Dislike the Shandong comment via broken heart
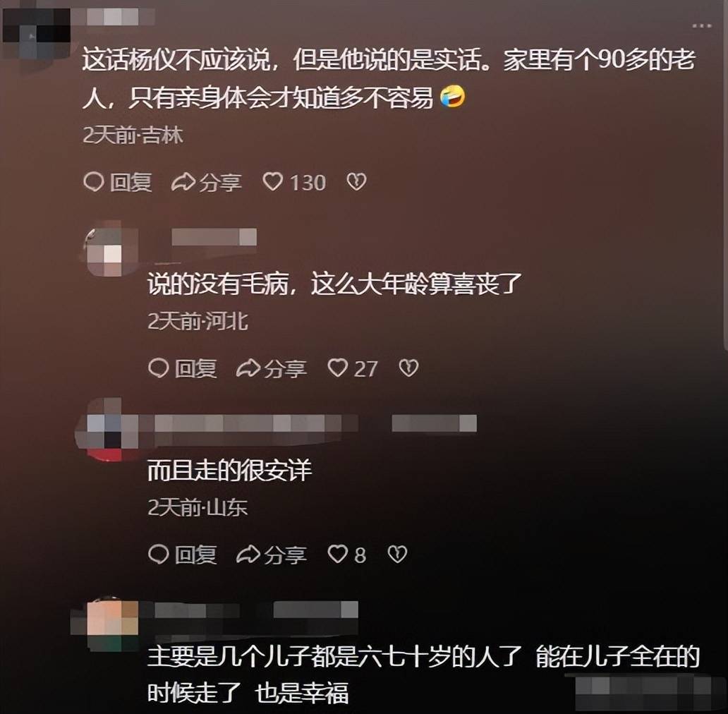Image resolution: width=728 pixels, height=714 pixels. (x=397, y=554)
